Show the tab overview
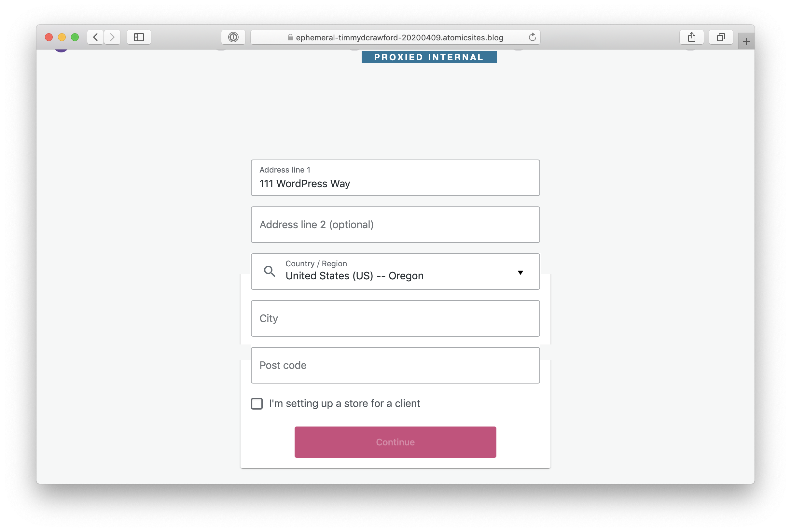791x532 pixels. (720, 37)
